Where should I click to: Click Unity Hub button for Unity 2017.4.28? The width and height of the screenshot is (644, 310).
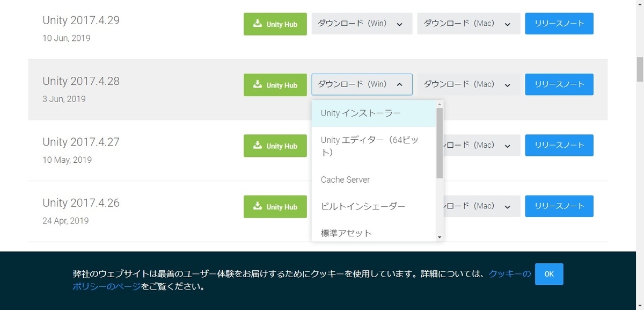(275, 85)
